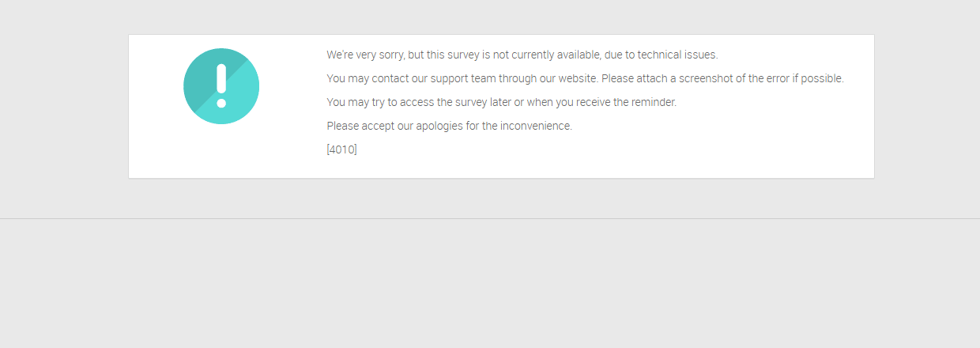Click the white exclamation mark inside circle
Image resolution: width=980 pixels, height=348 pixels.
[x=221, y=86]
